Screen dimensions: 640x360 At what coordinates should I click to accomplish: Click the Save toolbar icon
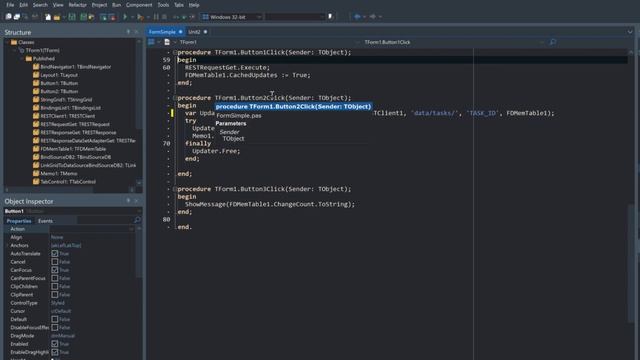72,17
